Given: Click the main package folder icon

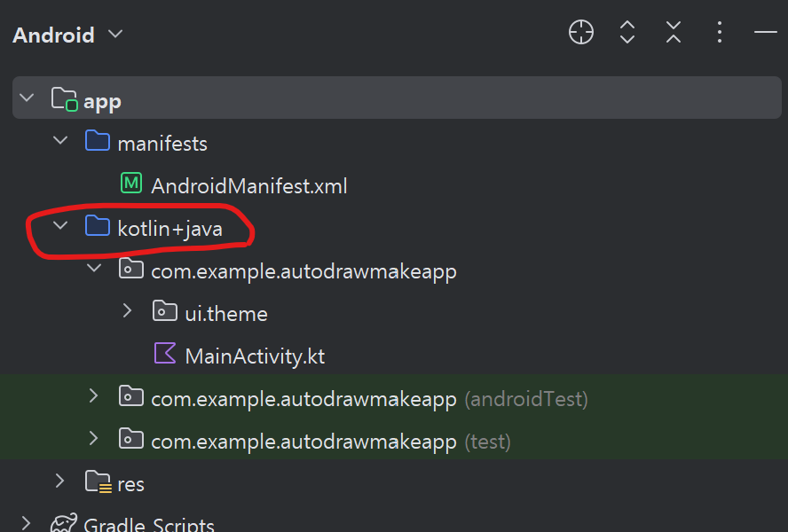Looking at the screenshot, I should [131, 269].
